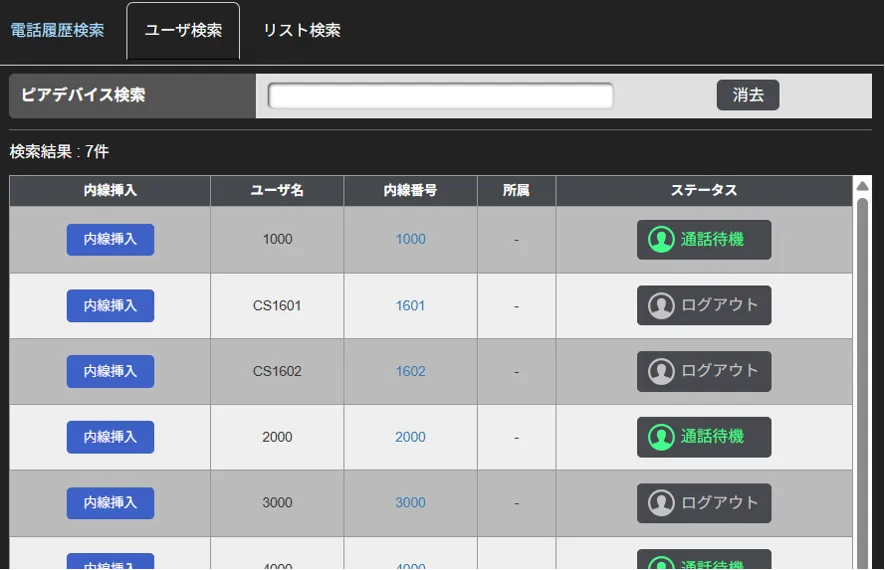Focus the ピアデバイス検索 input field
Viewport: 885px width, 570px height.
click(440, 96)
